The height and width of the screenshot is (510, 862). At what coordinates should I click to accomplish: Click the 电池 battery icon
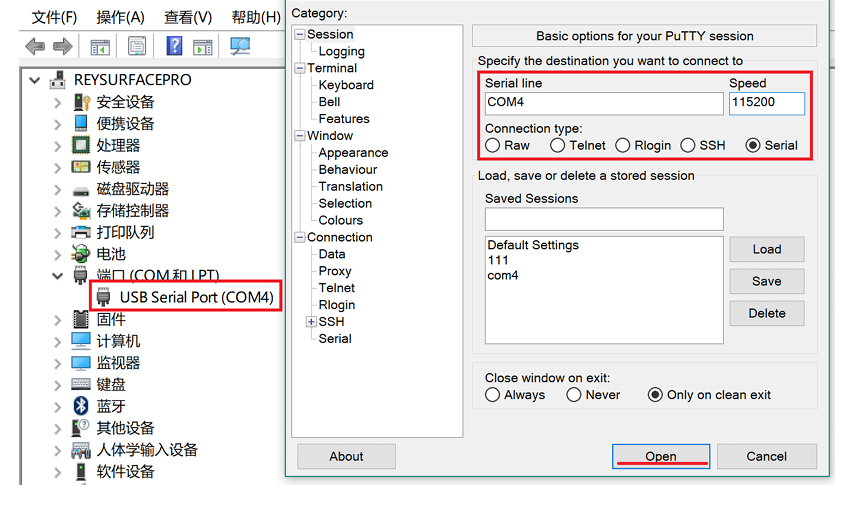(80, 253)
